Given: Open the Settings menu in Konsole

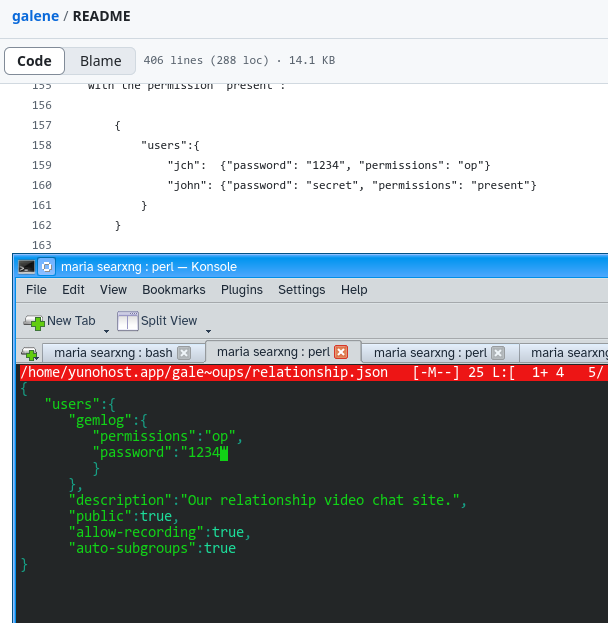Looking at the screenshot, I should [302, 290].
